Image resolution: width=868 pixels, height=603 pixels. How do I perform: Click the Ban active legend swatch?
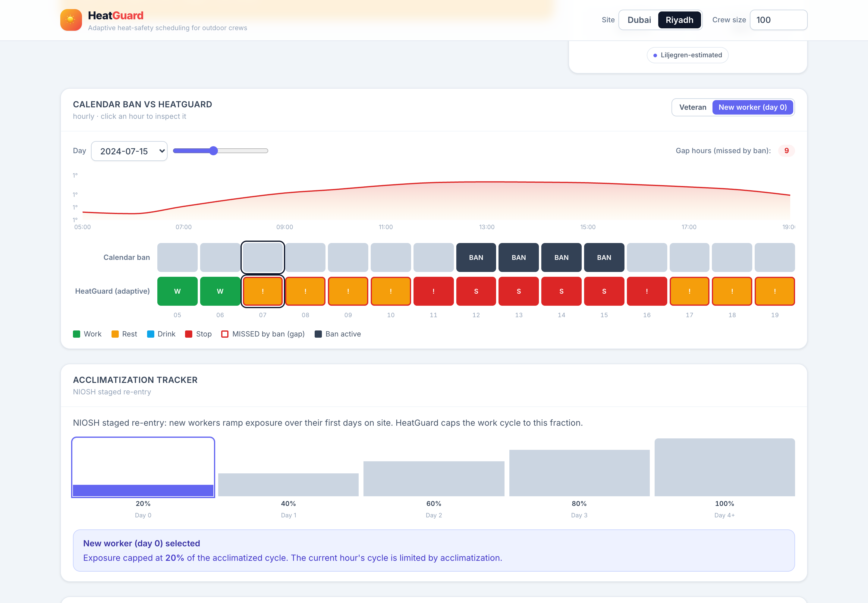click(318, 334)
